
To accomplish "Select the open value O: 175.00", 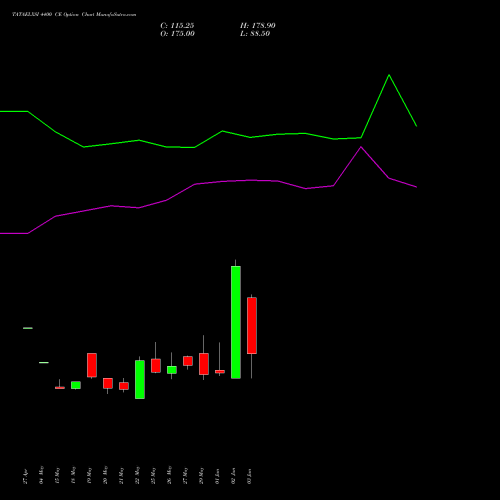I will tap(177, 34).
